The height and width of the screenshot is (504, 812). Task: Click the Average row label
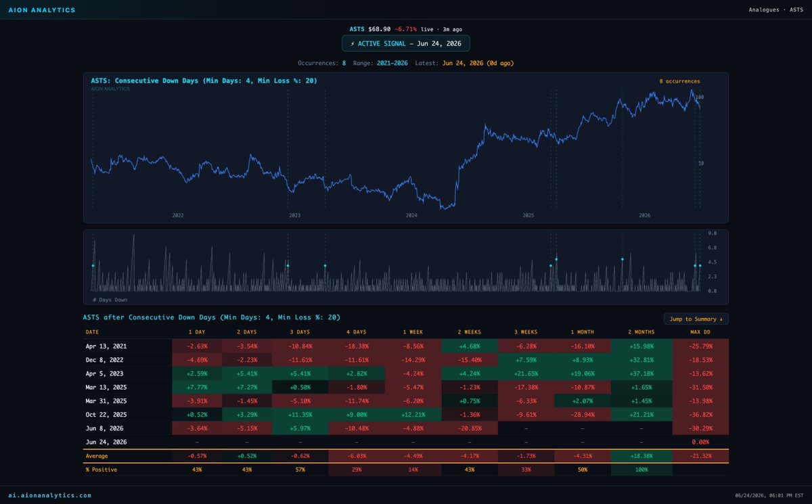tap(97, 456)
